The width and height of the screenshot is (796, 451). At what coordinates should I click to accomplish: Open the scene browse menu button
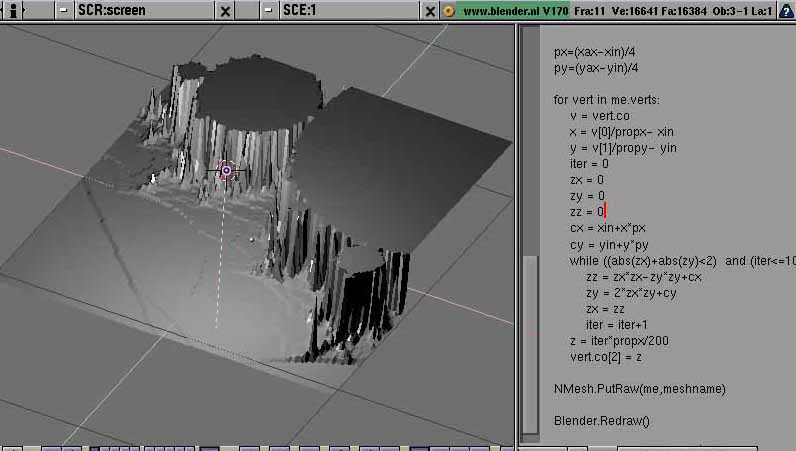[x=268, y=10]
